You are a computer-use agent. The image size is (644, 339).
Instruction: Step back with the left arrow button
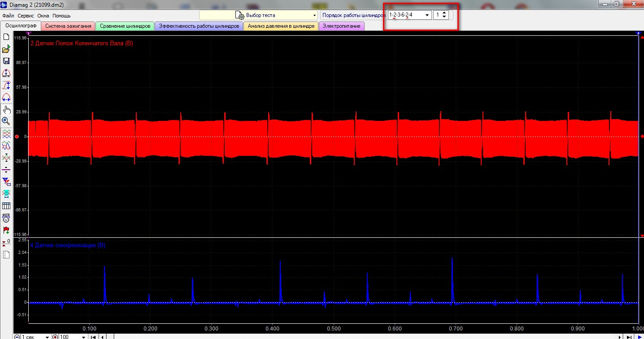point(102,336)
